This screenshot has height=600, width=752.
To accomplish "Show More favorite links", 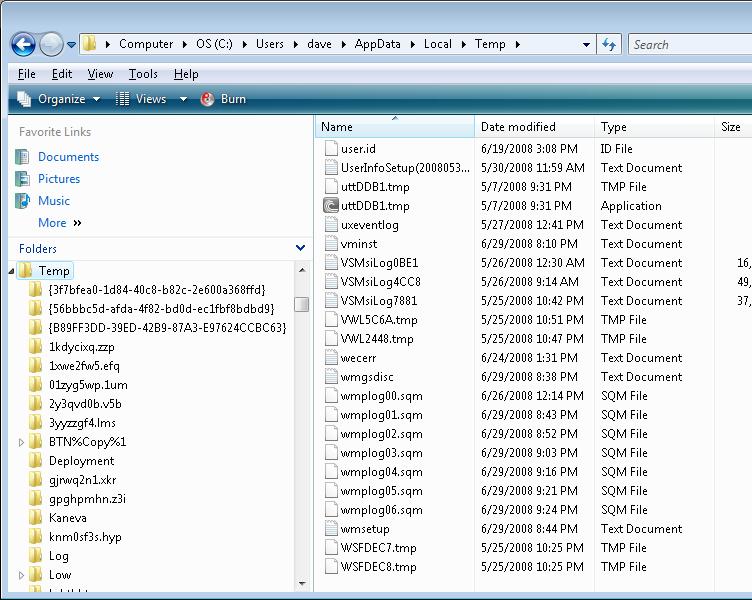I will (x=59, y=223).
